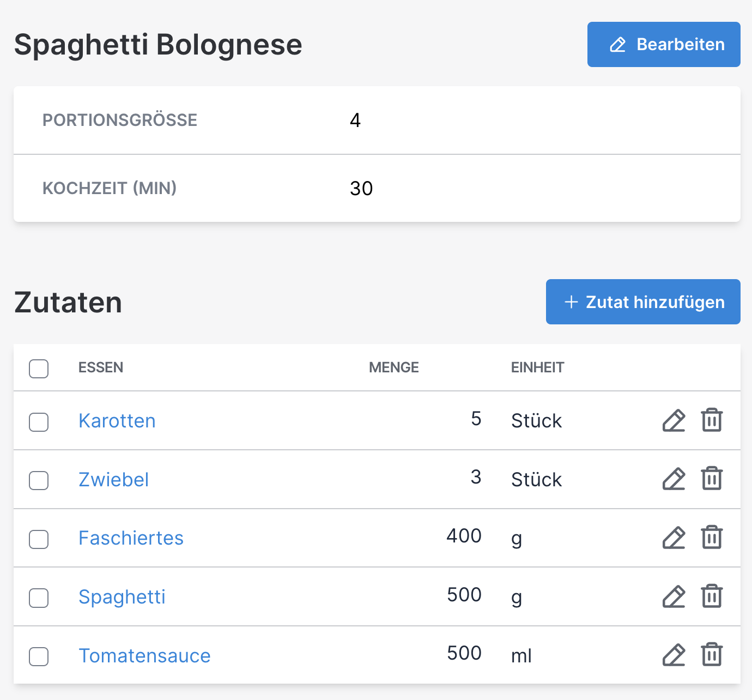
Task: Delete the Spaghetti ingredient
Action: point(712,596)
